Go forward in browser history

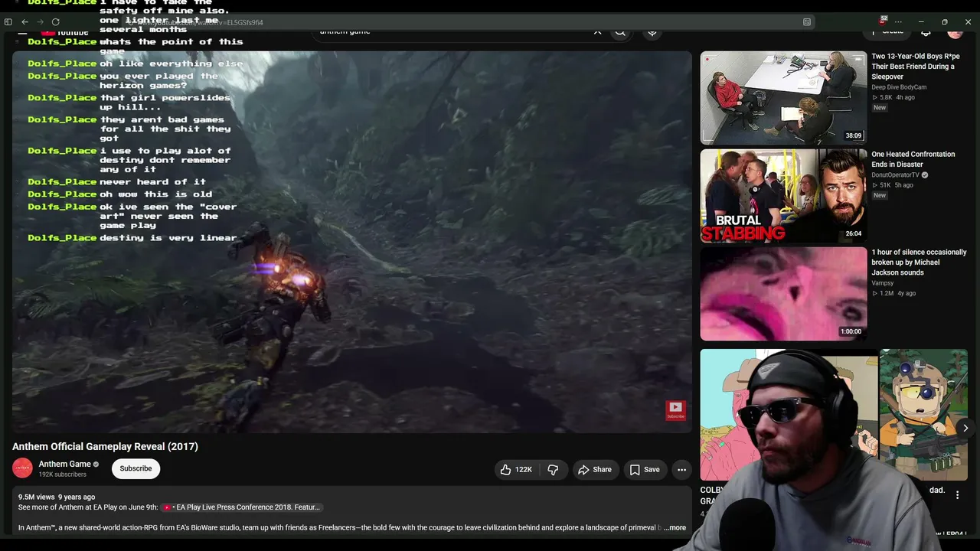(x=40, y=22)
